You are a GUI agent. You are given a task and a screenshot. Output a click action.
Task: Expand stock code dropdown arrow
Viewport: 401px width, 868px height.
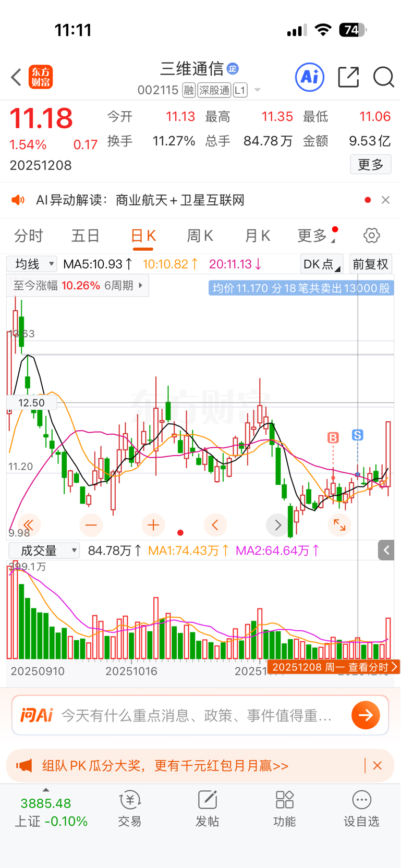click(257, 90)
